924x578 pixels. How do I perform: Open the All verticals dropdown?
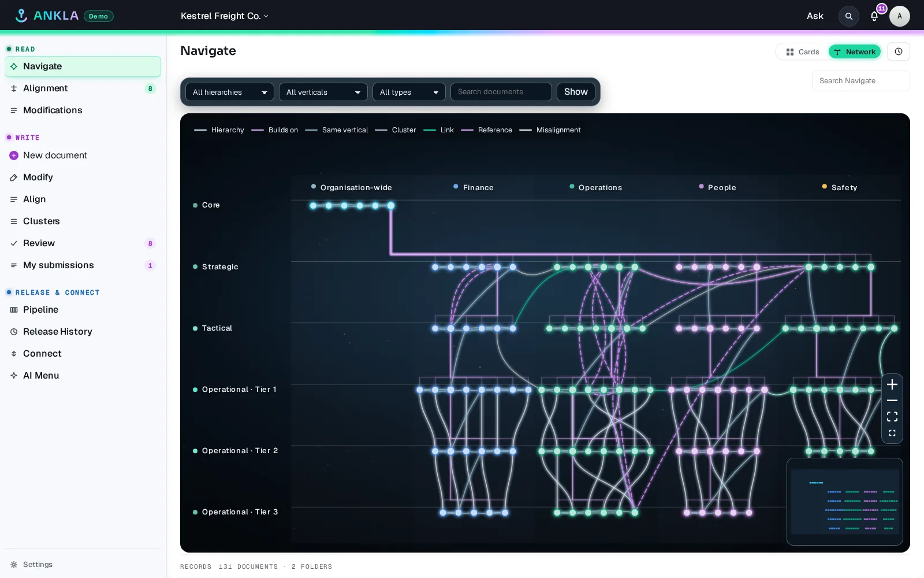[x=323, y=92]
